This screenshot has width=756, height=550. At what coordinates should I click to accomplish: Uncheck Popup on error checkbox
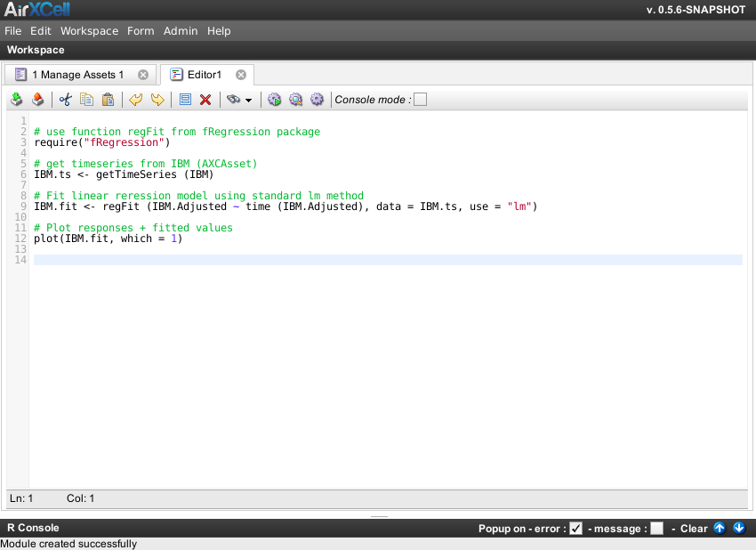[575, 529]
